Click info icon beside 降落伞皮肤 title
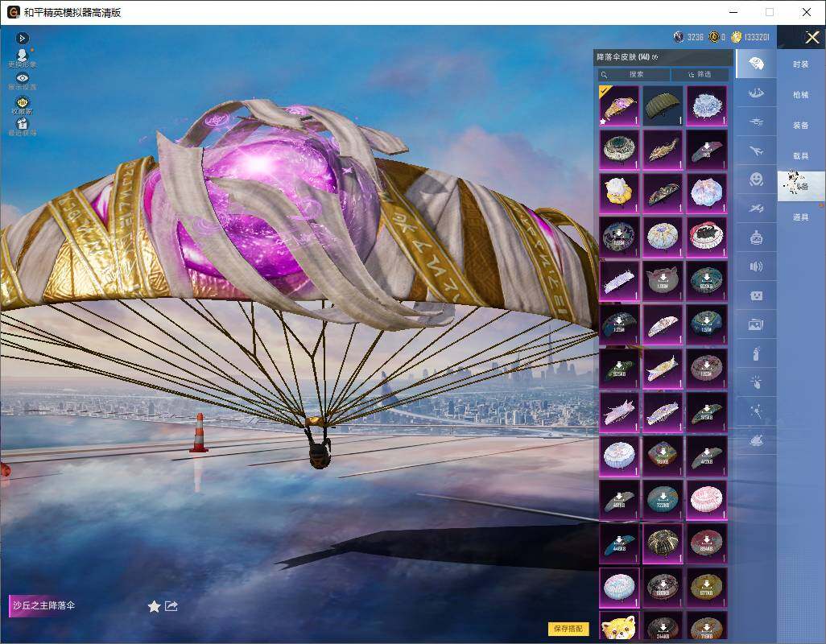This screenshot has width=826, height=644. click(x=655, y=57)
